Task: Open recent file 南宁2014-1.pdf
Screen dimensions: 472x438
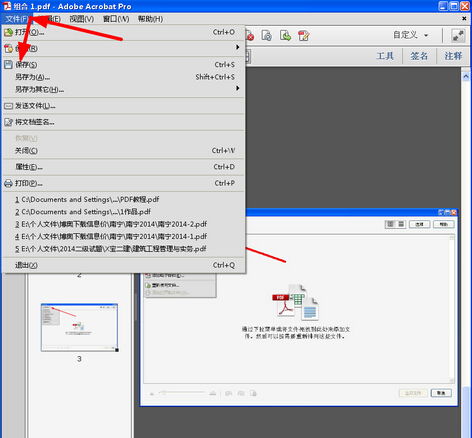Action: [124, 237]
